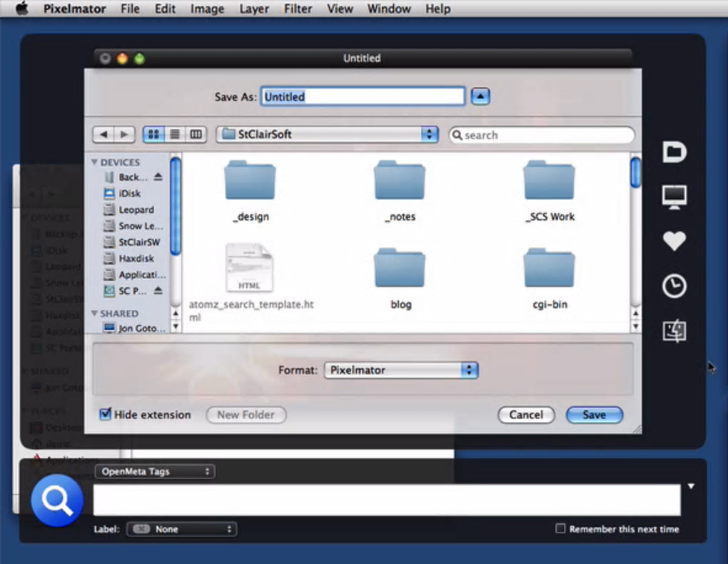This screenshot has height=564, width=728.
Task: Open recent items with the clock icon
Action: [674, 286]
